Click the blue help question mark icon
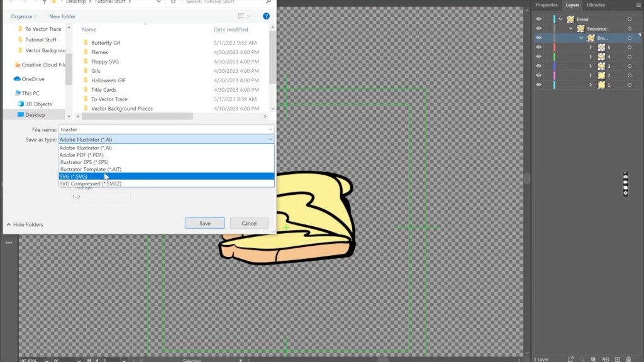Image resolution: width=644 pixels, height=362 pixels. click(266, 16)
